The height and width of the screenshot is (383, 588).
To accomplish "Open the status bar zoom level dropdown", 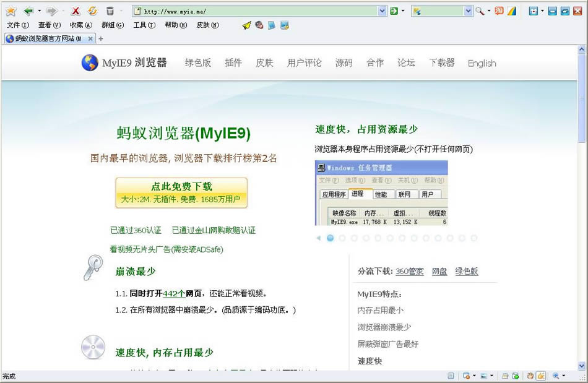I will (563, 376).
